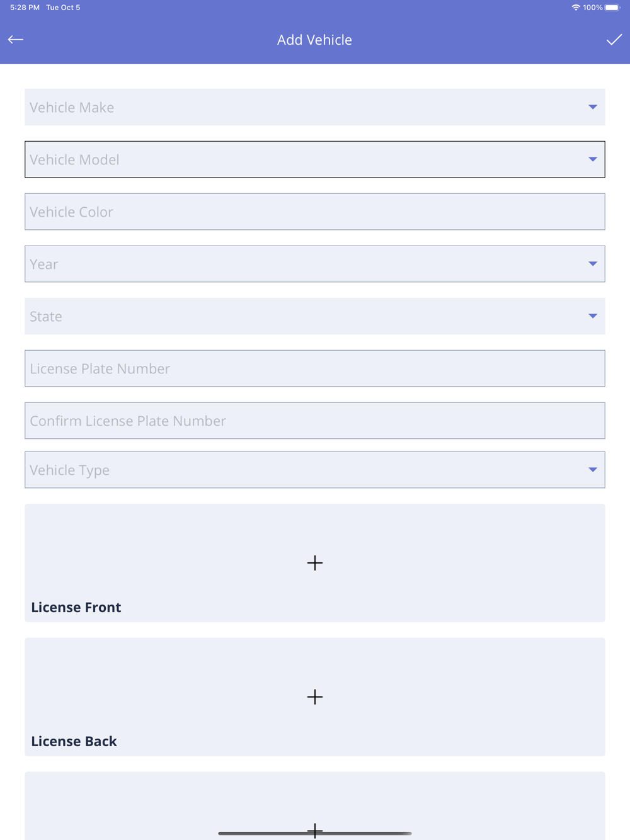Open the Vehicle Make dropdown arrow
630x840 pixels.
[x=593, y=107]
